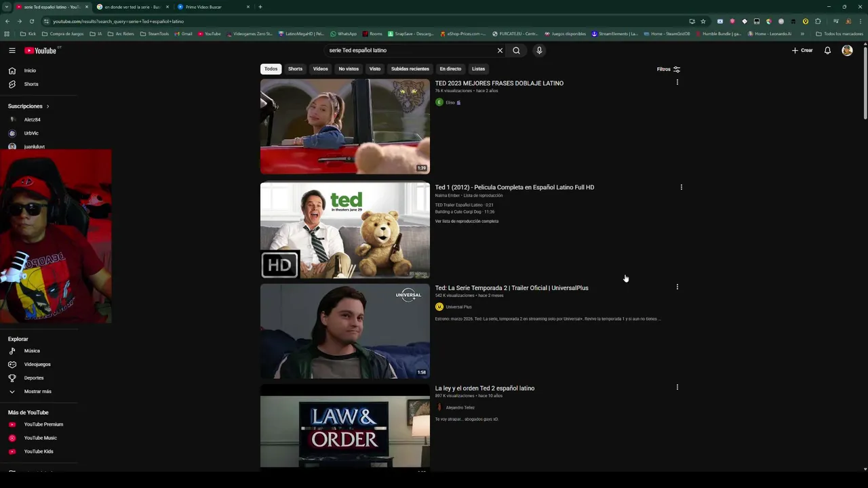Select the Todos filter chip
The height and width of the screenshot is (488, 868).
271,68
